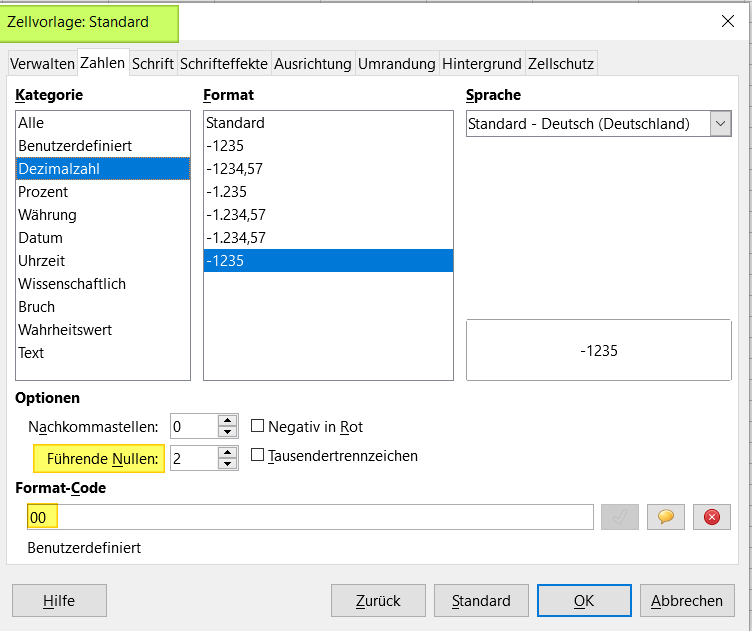The width and height of the screenshot is (752, 631).
Task: Switch to the Ausrichtung tab
Action: (x=313, y=64)
